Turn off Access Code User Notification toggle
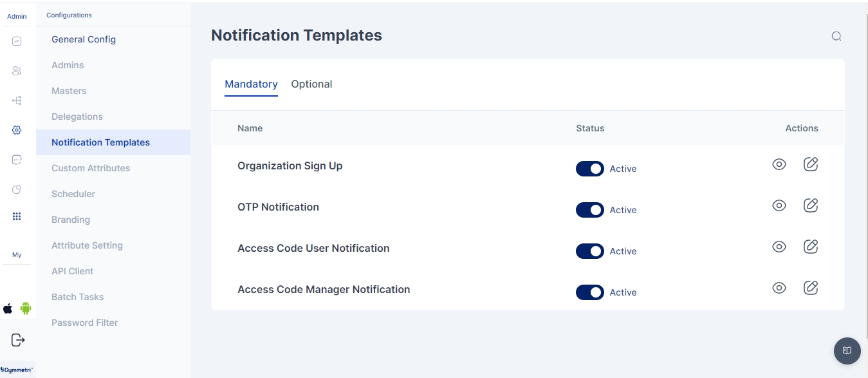868x378 pixels. pyautogui.click(x=589, y=251)
